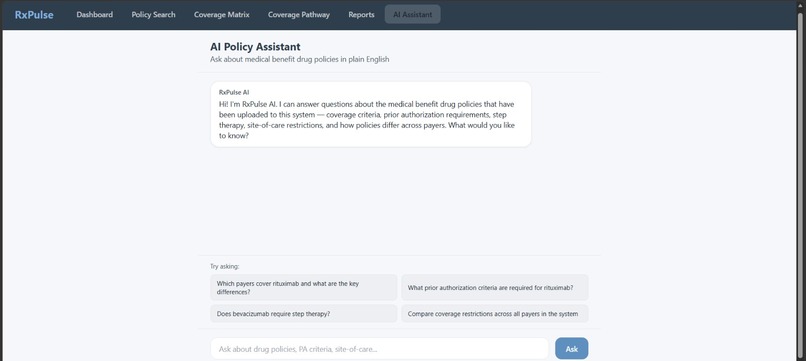
Task: Click the 'RxPulse AI' sender label
Action: coord(234,93)
